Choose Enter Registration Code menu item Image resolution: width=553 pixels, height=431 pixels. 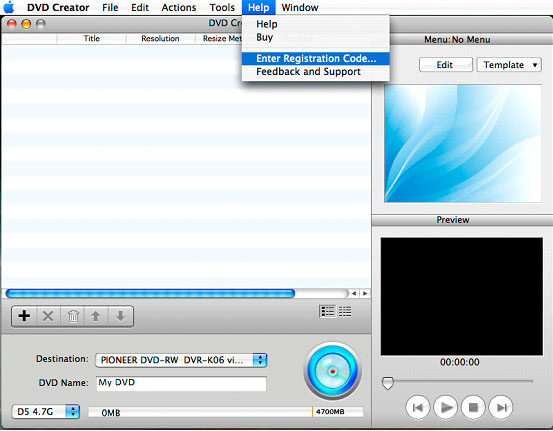point(316,59)
